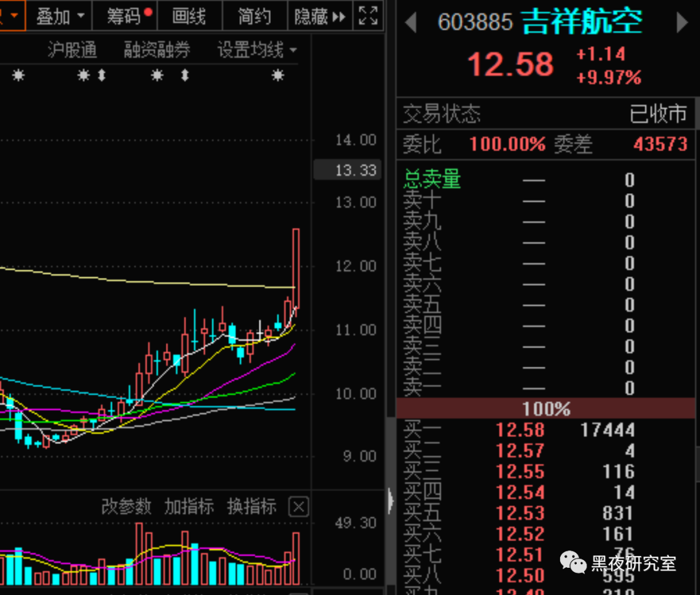Click the 买四 bid price 12.54
The height and width of the screenshot is (595, 700).
tap(520, 493)
